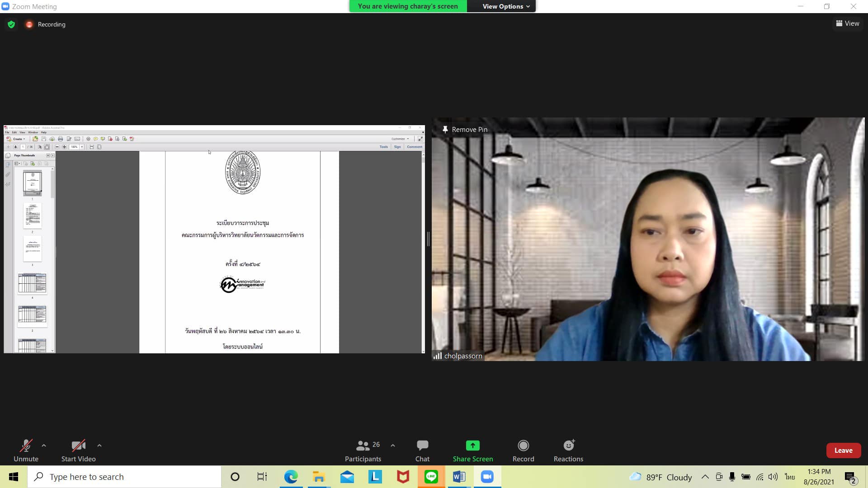
Task: Expand the View Options dropdown
Action: 505,6
